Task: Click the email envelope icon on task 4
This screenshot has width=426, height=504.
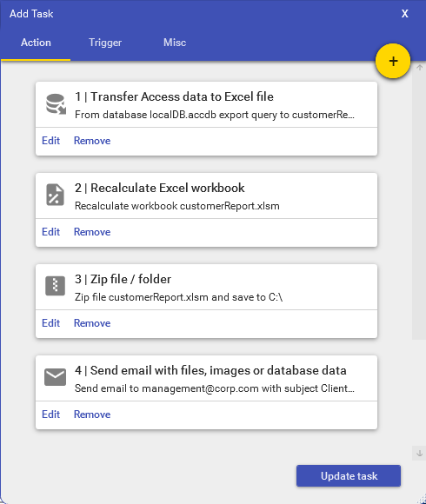Action: (x=55, y=377)
